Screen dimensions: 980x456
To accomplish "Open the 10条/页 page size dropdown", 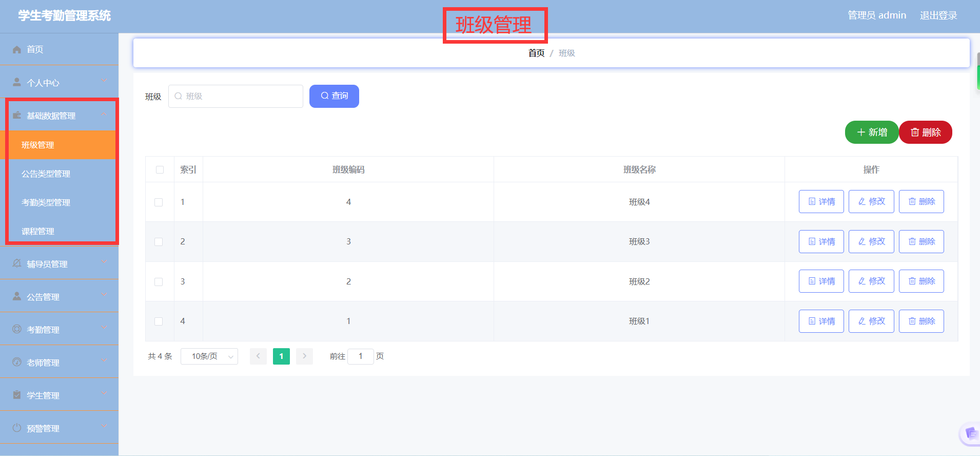I will [x=209, y=356].
